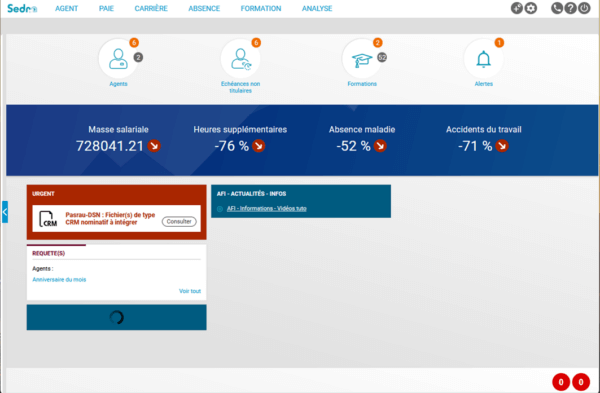The image size is (600, 393).
Task: Click the -71 % accidents value
Action: (475, 146)
